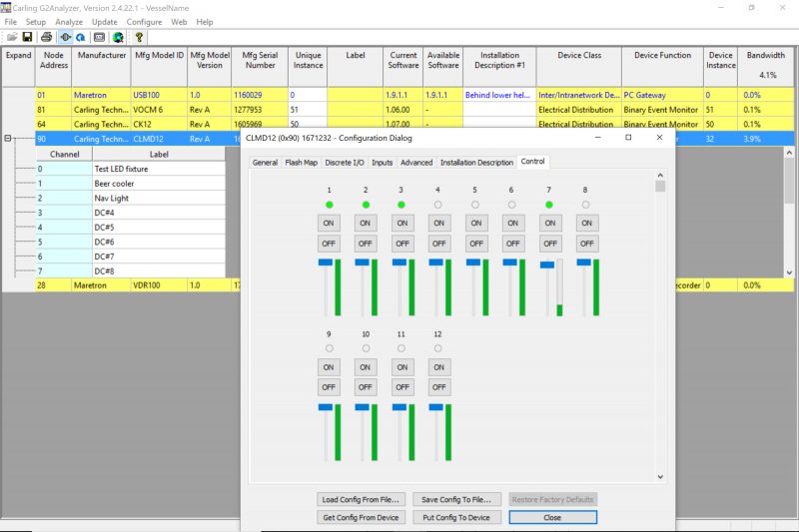Print with the printer toolbar icon
This screenshot has width=799, height=532.
[46, 37]
